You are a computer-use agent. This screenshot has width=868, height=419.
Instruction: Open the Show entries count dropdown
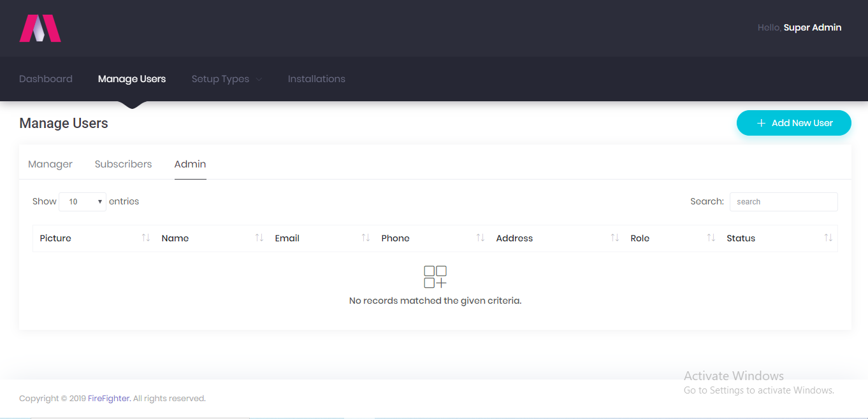pyautogui.click(x=82, y=202)
